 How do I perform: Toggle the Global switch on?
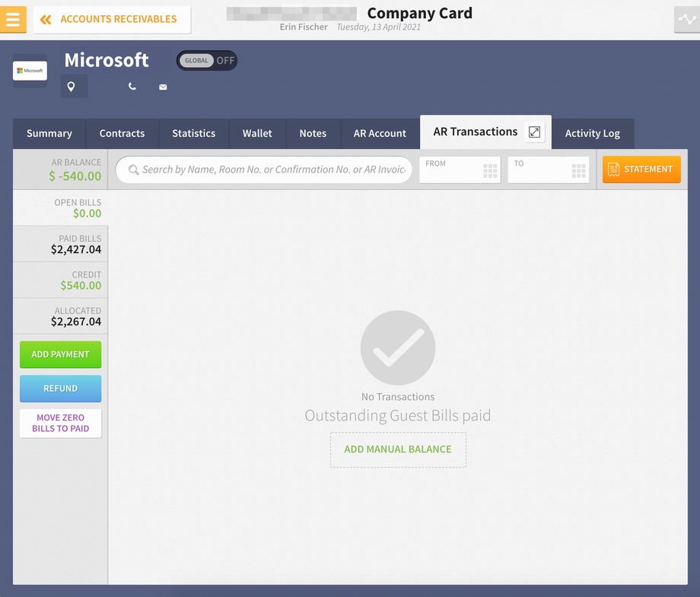(x=207, y=61)
